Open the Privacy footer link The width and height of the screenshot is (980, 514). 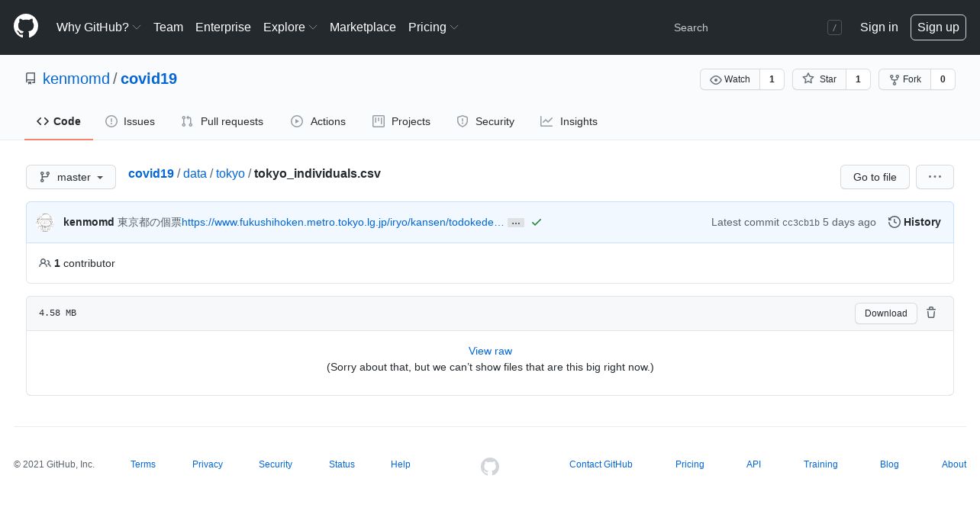point(208,464)
